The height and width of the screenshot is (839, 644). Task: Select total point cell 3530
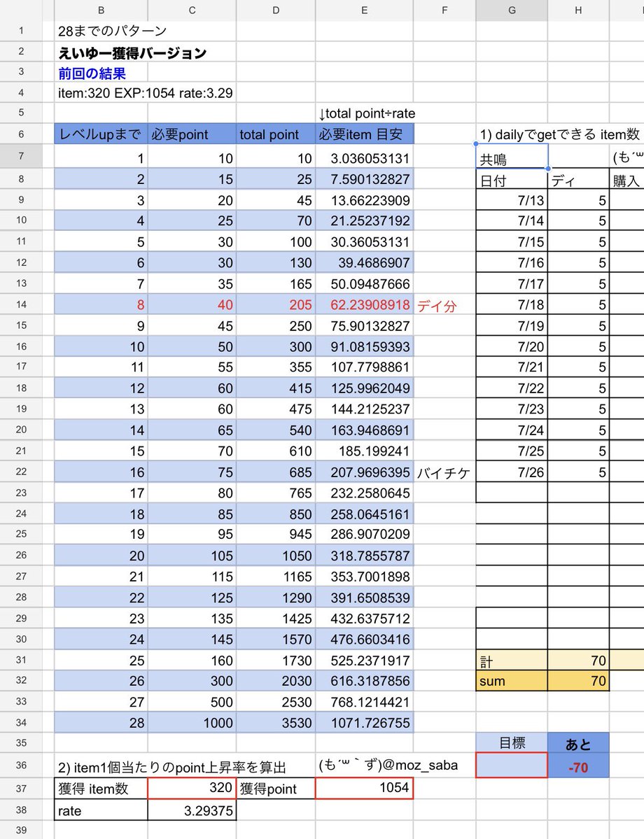(276, 722)
